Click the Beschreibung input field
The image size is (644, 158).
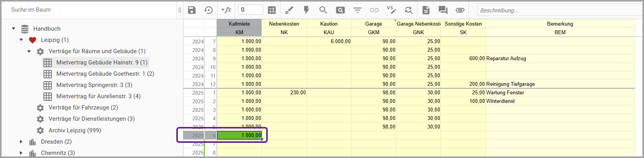pos(558,10)
